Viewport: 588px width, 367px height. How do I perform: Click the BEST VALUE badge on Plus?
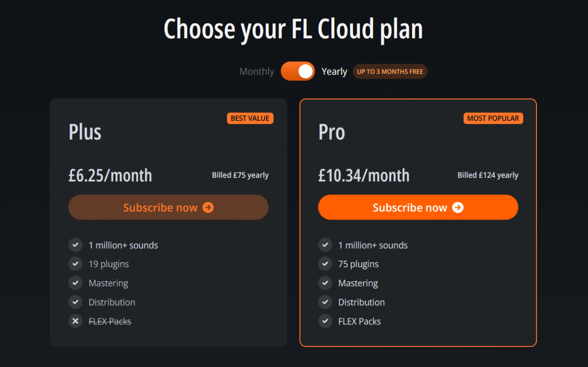pyautogui.click(x=250, y=119)
